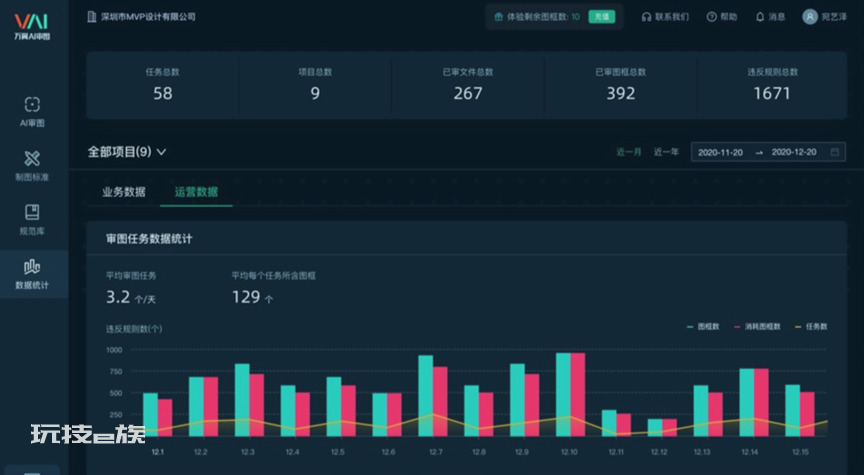864x475 pixels.
Task: Click the company name 深圳市MVP设计有限公司
Action: coord(148,17)
